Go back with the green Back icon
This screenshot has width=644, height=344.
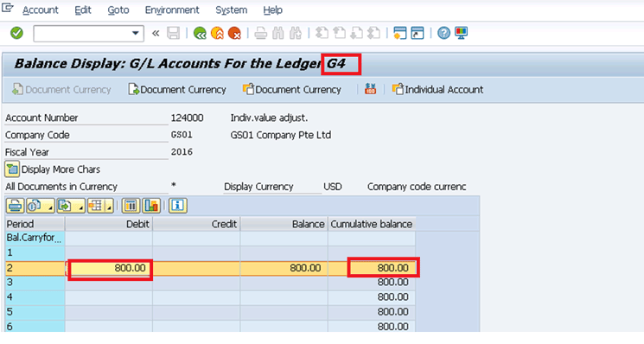click(200, 33)
